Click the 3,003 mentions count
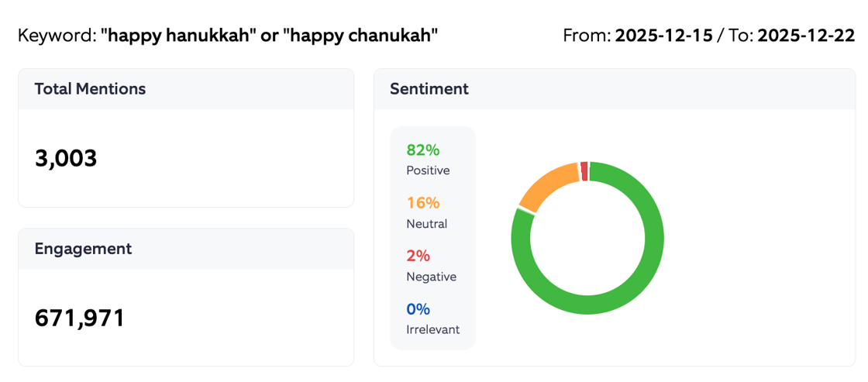 (x=66, y=158)
